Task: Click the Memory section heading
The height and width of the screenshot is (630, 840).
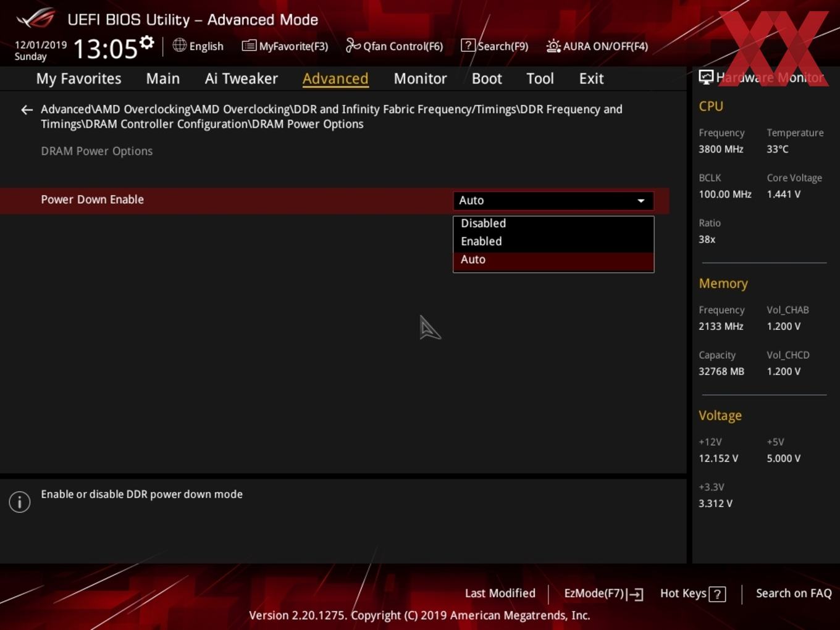Action: [723, 283]
